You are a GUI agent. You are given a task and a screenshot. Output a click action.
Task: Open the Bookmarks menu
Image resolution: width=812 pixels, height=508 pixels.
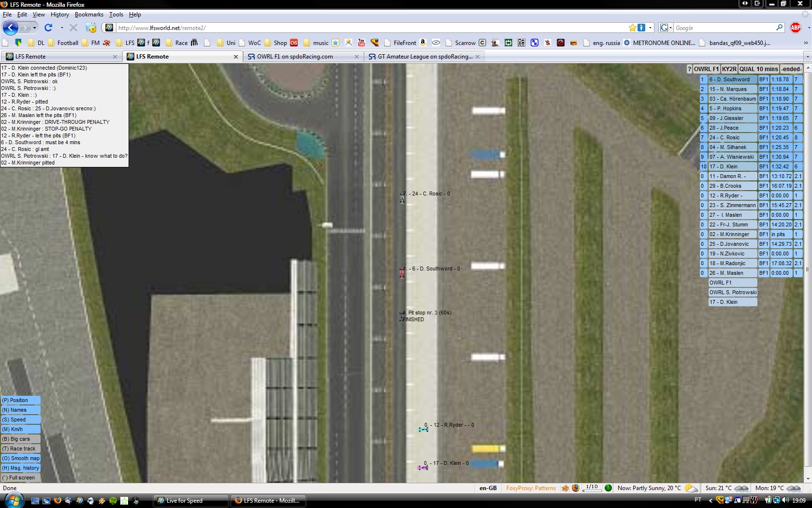[89, 15]
